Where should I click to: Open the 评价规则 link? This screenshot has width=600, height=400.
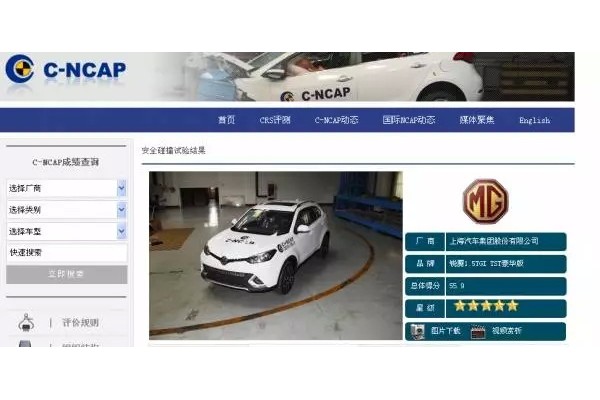coord(80,323)
